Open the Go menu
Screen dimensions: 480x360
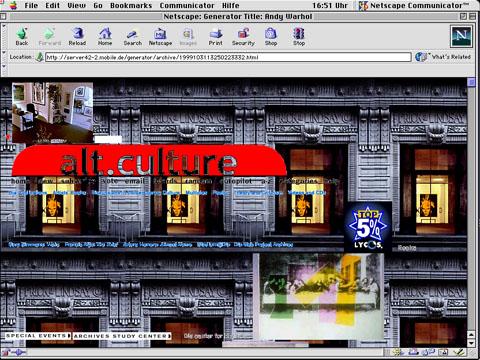pyautogui.click(x=98, y=6)
